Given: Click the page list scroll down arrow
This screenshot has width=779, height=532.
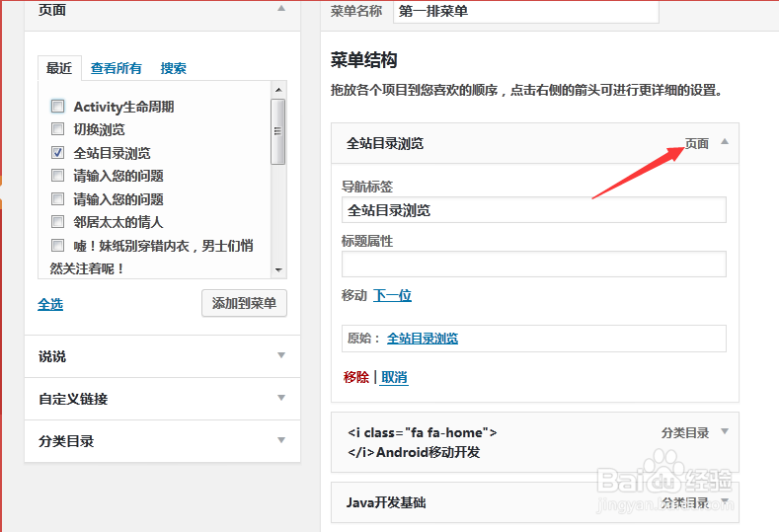Looking at the screenshot, I should (278, 269).
